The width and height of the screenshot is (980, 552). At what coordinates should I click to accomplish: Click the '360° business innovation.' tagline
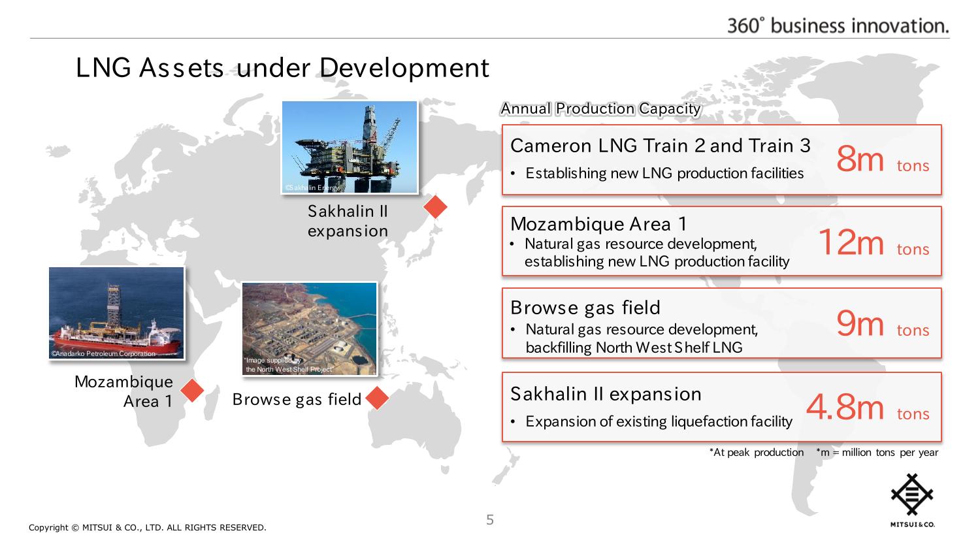pyautogui.click(x=838, y=25)
